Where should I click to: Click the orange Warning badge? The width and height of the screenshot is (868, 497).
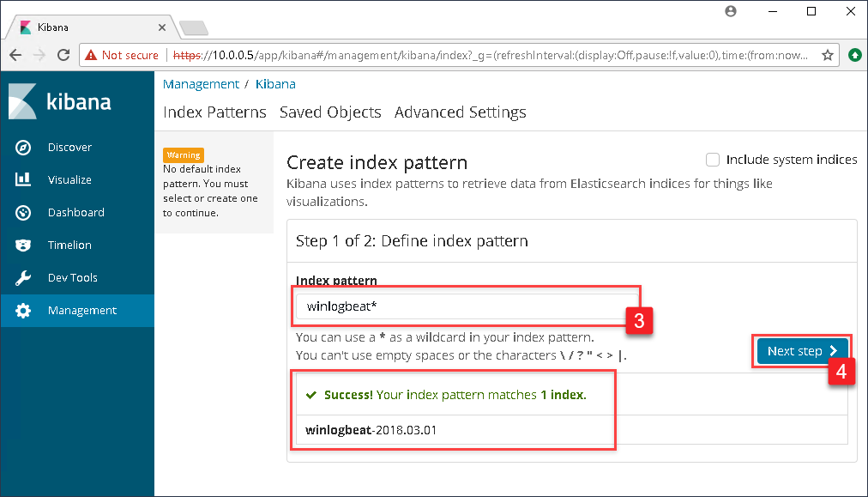coord(184,155)
